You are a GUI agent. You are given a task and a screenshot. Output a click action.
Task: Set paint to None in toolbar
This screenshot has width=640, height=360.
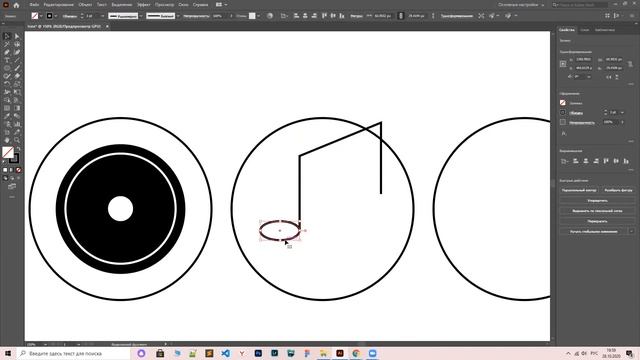[x=18, y=170]
